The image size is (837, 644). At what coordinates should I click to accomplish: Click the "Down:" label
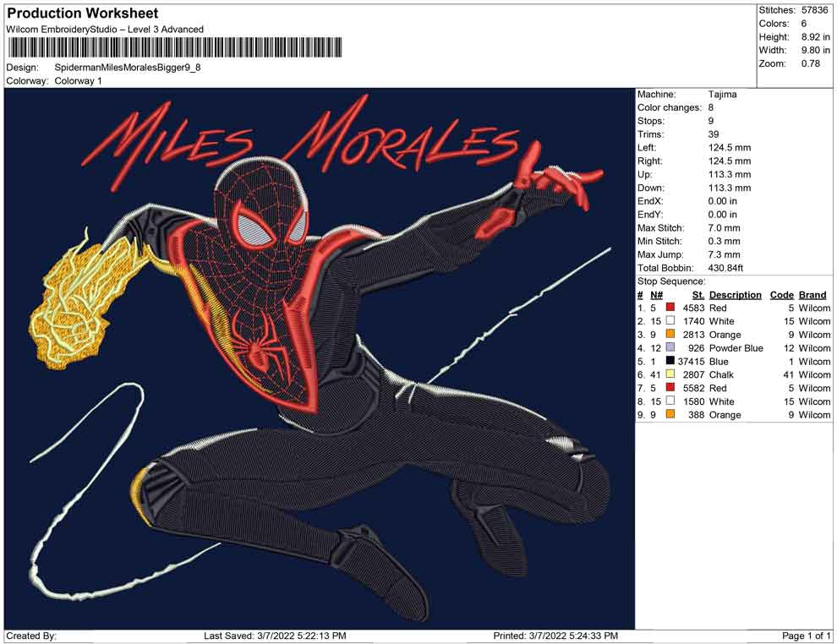pyautogui.click(x=651, y=188)
